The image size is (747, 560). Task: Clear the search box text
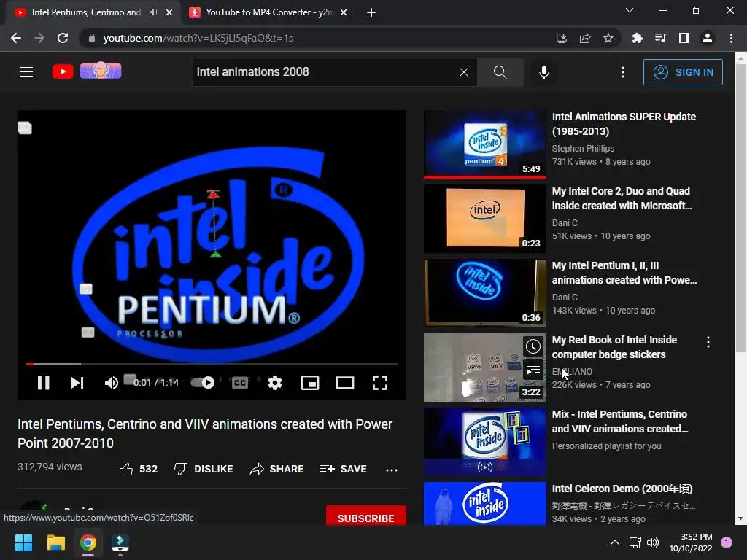(x=463, y=72)
